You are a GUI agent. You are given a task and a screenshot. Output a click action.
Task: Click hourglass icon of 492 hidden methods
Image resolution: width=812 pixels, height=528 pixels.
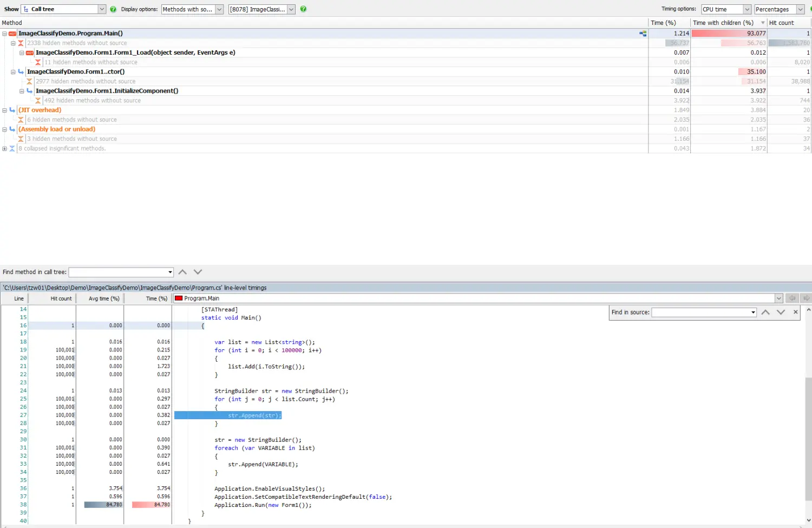pos(38,101)
